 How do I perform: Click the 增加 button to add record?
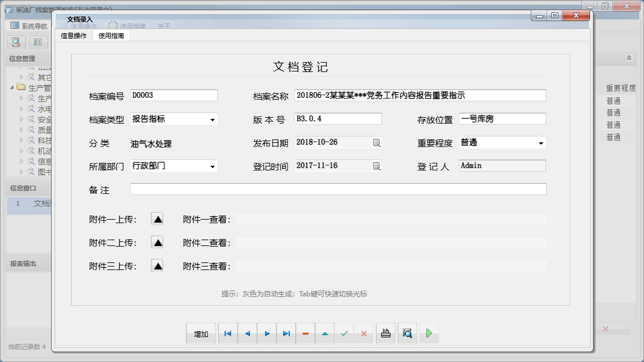pyautogui.click(x=201, y=333)
